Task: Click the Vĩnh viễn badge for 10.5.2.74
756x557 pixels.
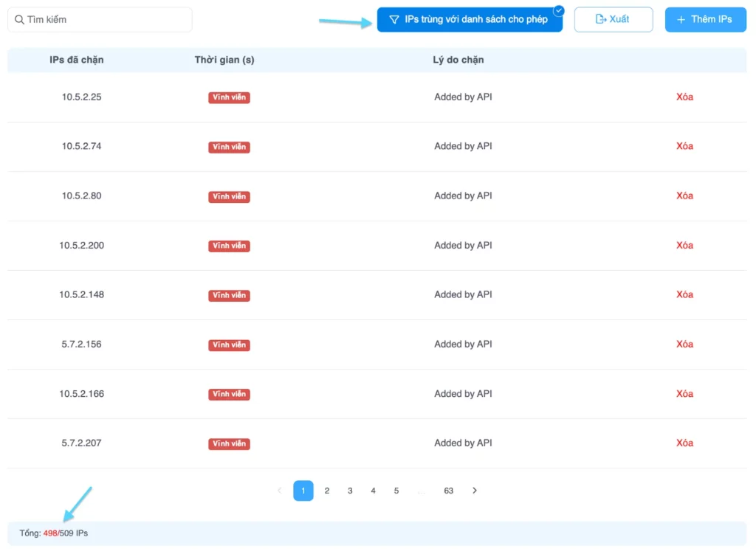Action: pos(229,147)
